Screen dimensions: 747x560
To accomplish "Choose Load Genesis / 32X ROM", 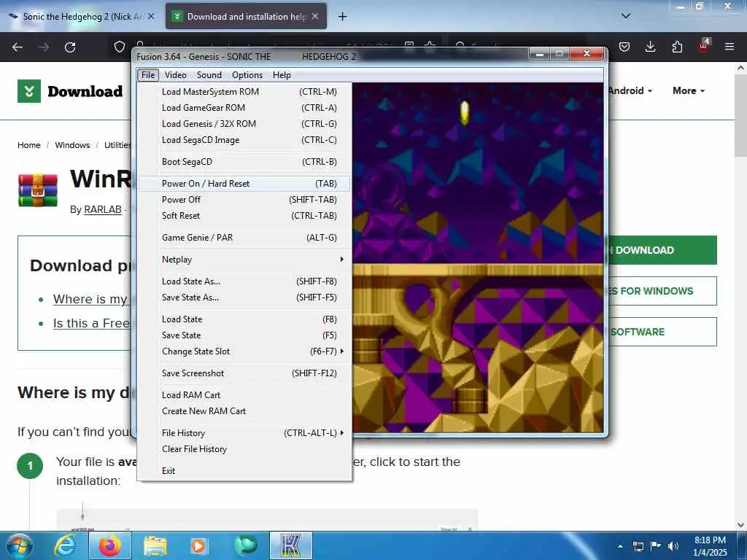I will [245, 124].
